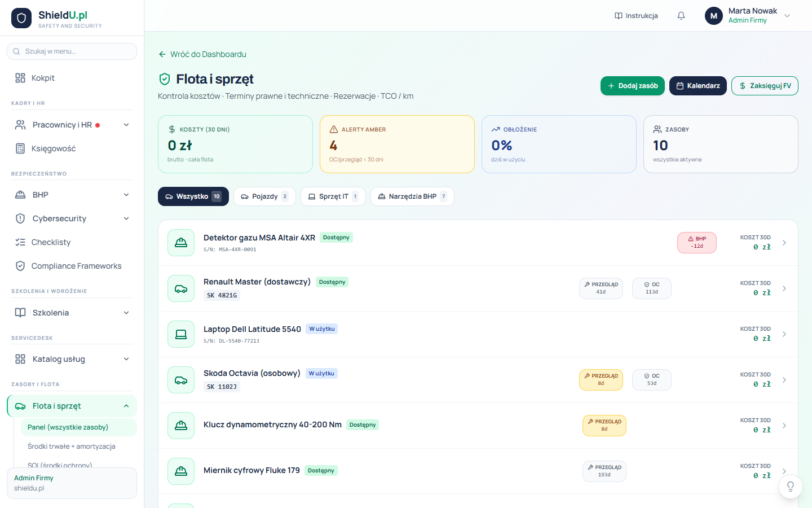Click Detektor gazu MSA Altair helmet icon
Screen dimensions: 812x508
click(x=181, y=243)
